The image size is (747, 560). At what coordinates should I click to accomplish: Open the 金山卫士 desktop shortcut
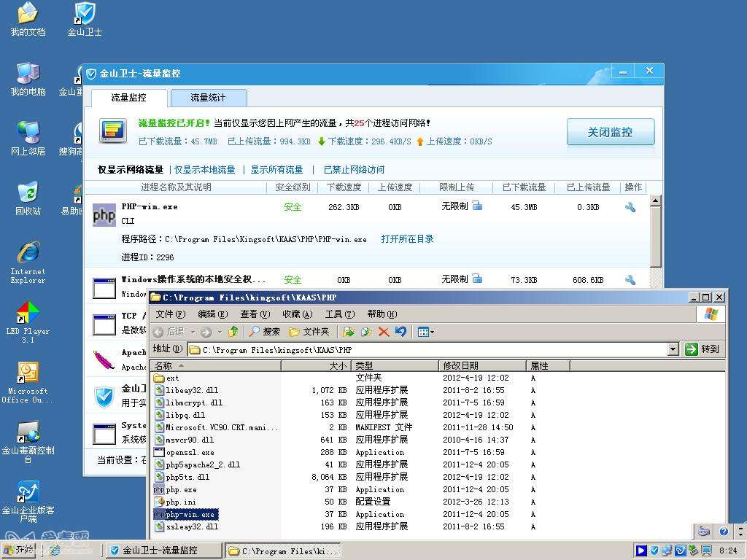click(85, 19)
